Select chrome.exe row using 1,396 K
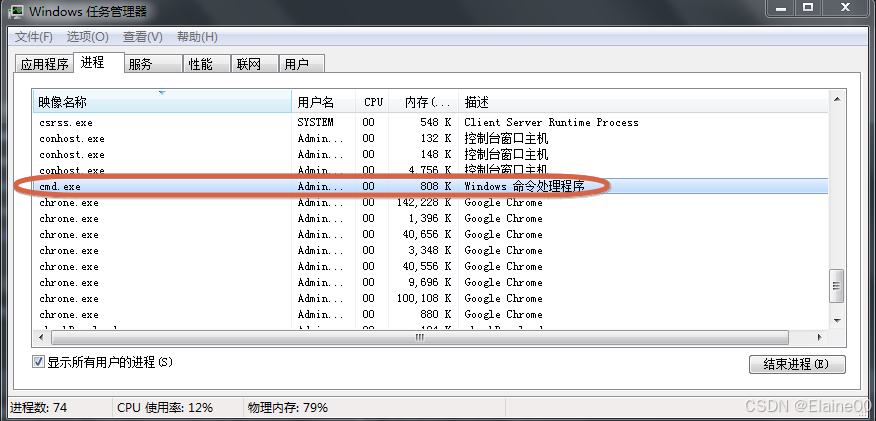Screen dimensions: 876x421 [x=430, y=218]
